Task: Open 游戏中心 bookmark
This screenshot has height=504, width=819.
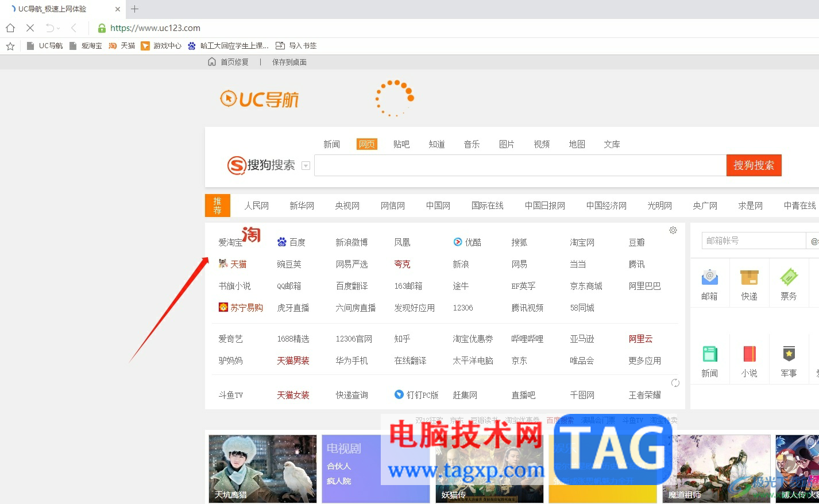Action: (161, 46)
